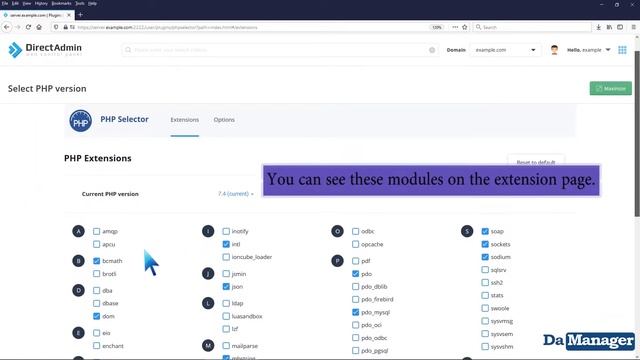
Task: Open the page actions three-dots icon
Action: click(455, 27)
